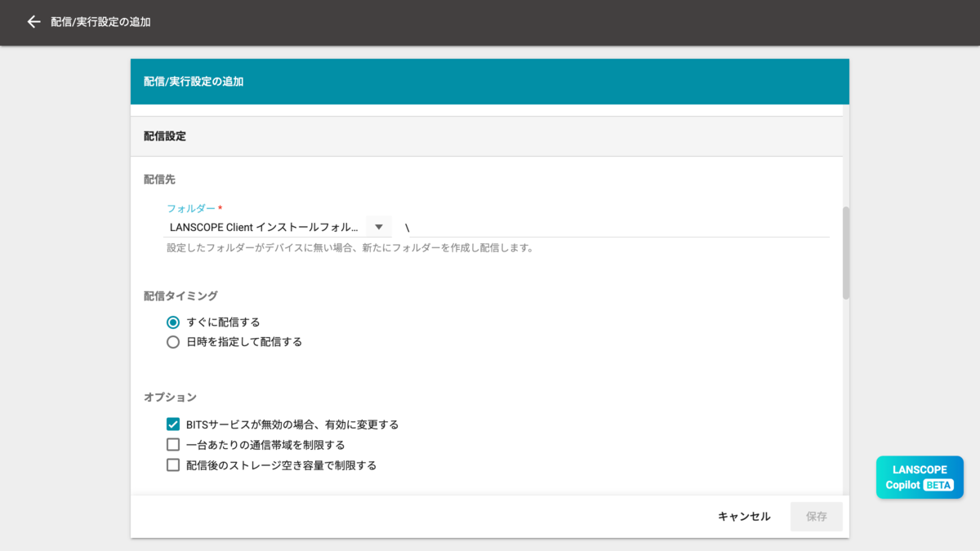The width and height of the screenshot is (980, 551).
Task: Open the LANSCOPE Copilot BETA assistant
Action: 920,478
